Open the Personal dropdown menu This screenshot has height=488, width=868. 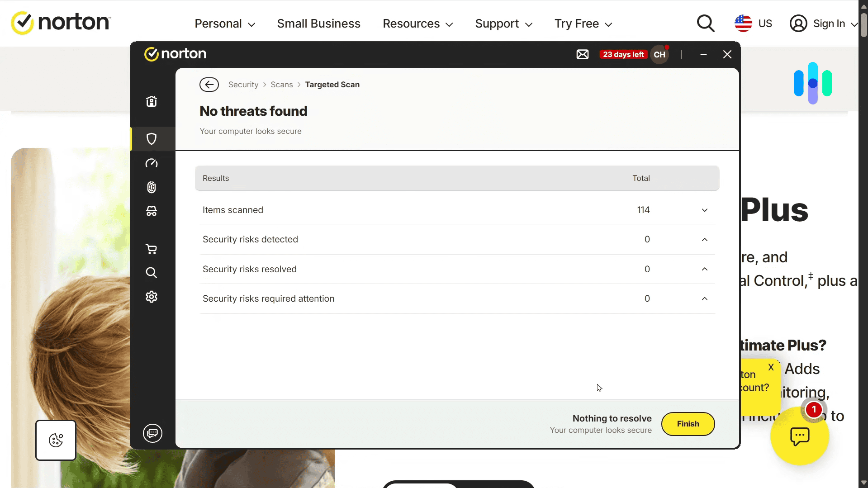pyautogui.click(x=225, y=24)
